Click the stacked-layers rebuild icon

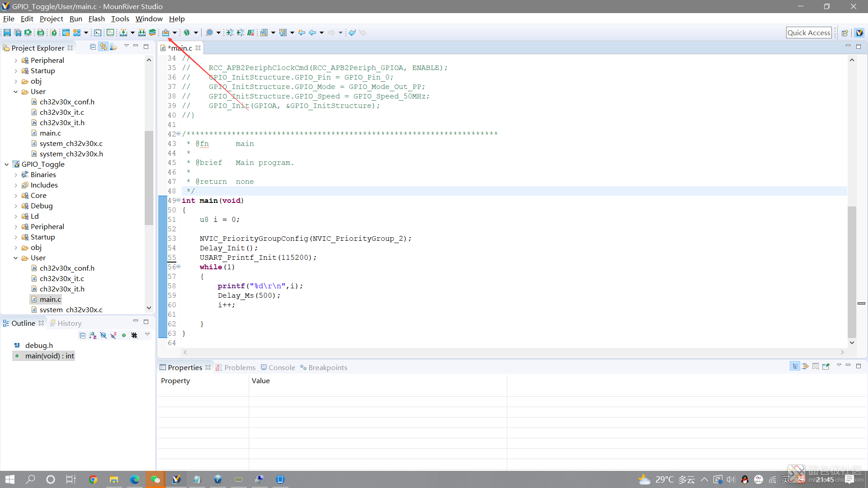click(x=152, y=33)
